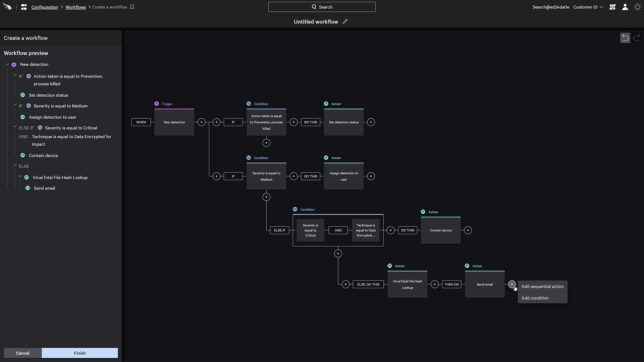Screen dimensions: 644x362
Task: Click the Search@ed24da0e account label
Action: (551, 7)
